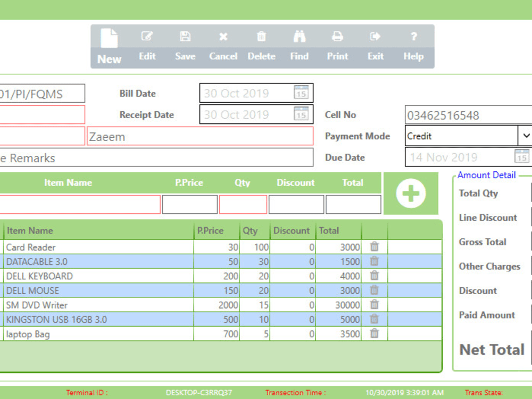Select the Edit toolbar icon

point(147,43)
